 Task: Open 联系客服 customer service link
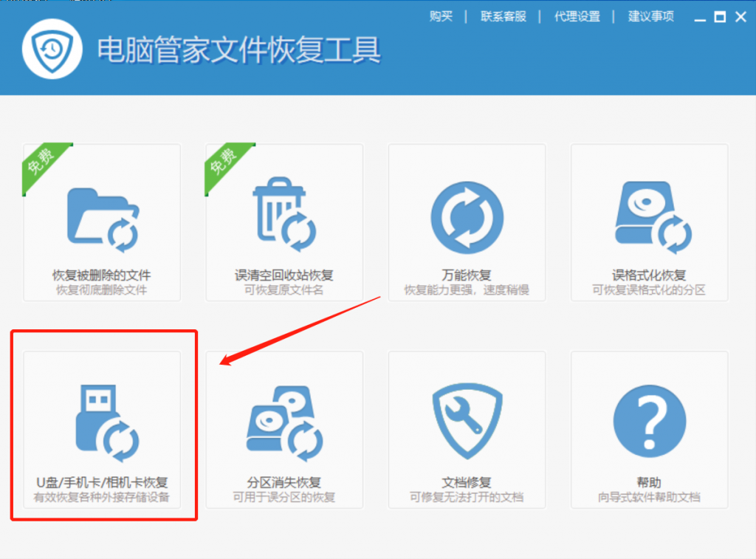point(504,17)
